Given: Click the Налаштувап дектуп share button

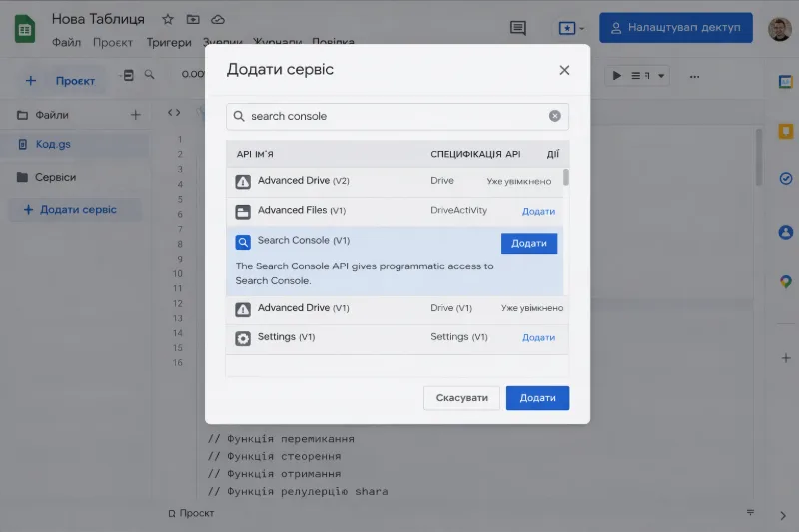Looking at the screenshot, I should (676, 28).
